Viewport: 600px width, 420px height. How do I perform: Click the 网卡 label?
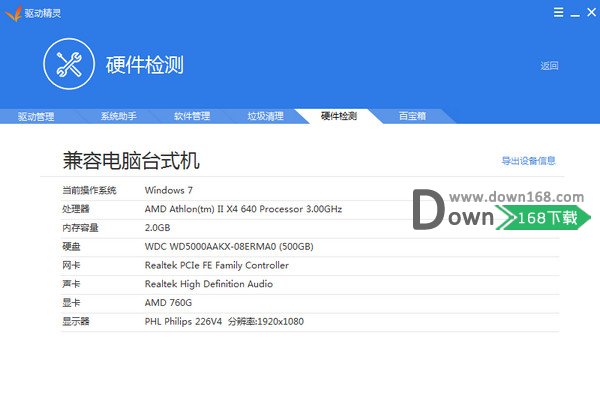[71, 265]
